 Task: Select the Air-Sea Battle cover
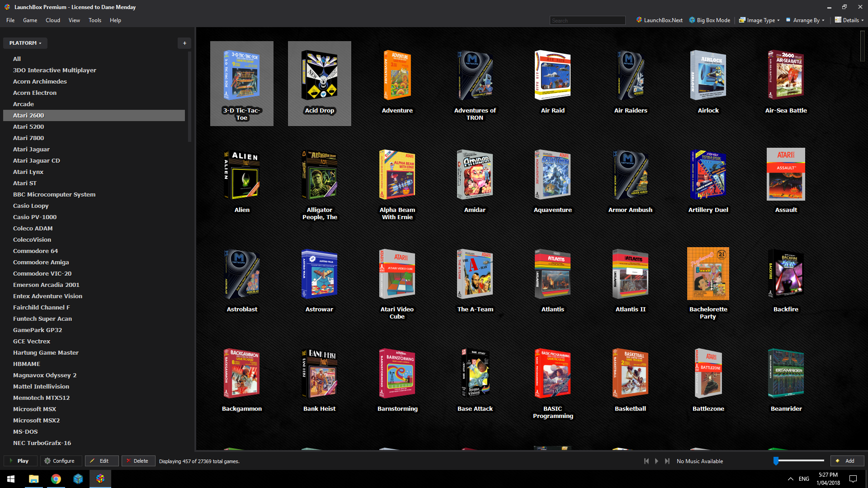pyautogui.click(x=786, y=75)
